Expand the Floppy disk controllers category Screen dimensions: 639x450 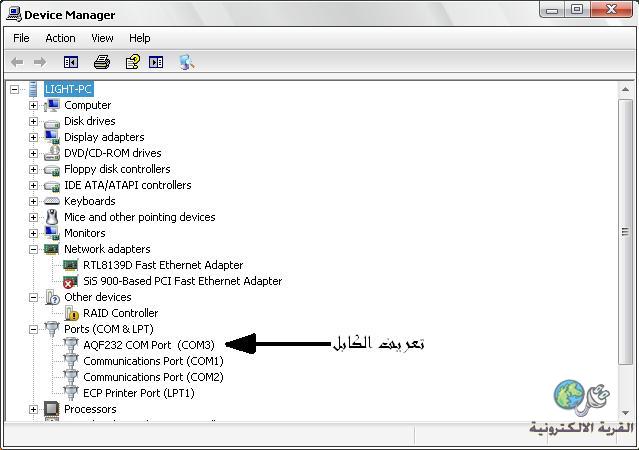pos(33,170)
